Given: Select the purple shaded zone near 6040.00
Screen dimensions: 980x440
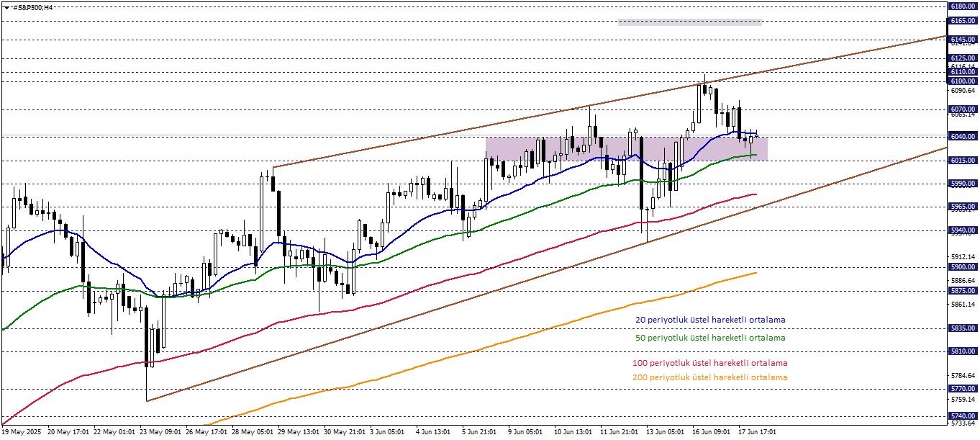Looking at the screenshot, I should [x=627, y=148].
